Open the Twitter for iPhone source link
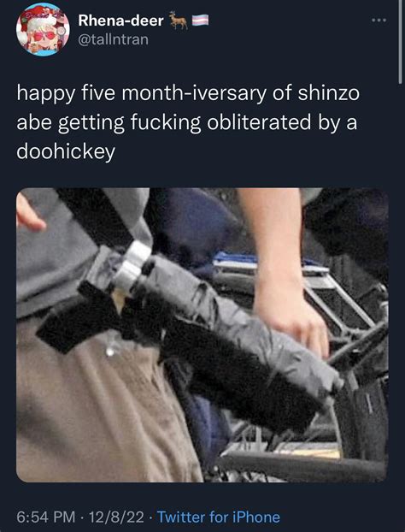Image resolution: width=405 pixels, height=532 pixels. pos(219,517)
